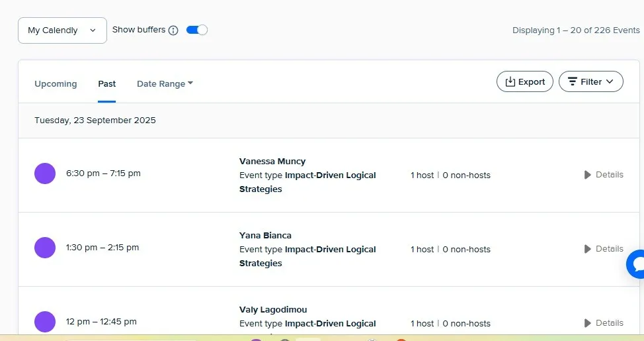
Task: Click Yana Bianca's purple event circle
Action: click(45, 248)
